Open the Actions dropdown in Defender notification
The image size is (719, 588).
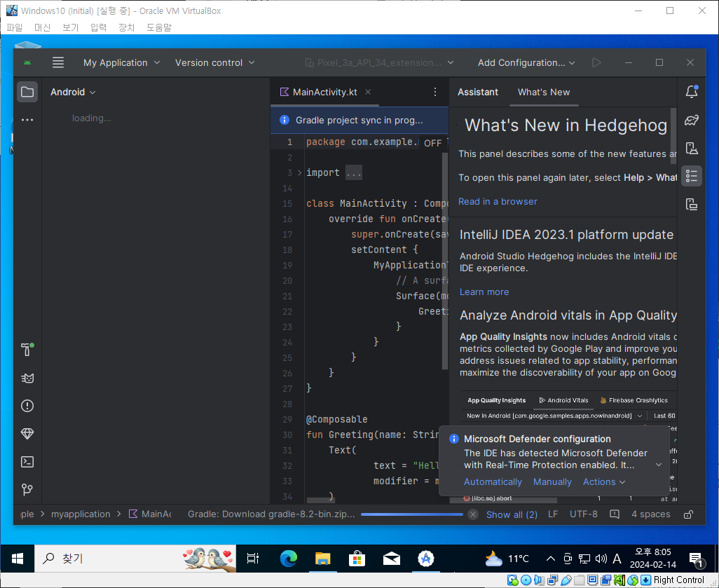click(x=604, y=481)
